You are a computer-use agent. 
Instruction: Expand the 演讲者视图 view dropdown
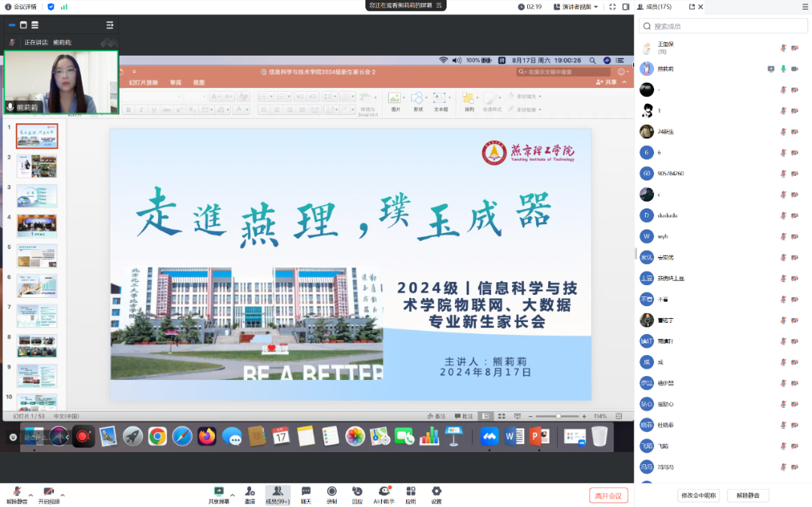[x=580, y=7]
